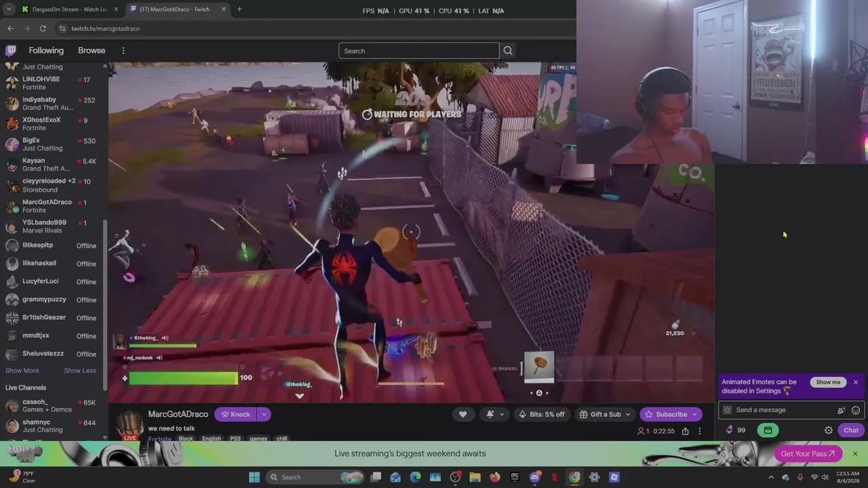Open Discord from the taskbar
This screenshot has width=868, height=488.
535,477
